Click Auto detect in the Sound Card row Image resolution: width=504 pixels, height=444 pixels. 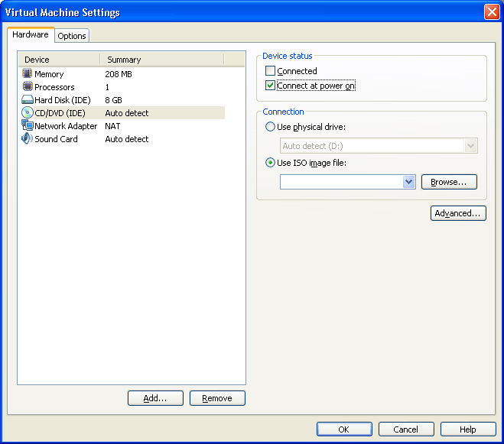[127, 139]
